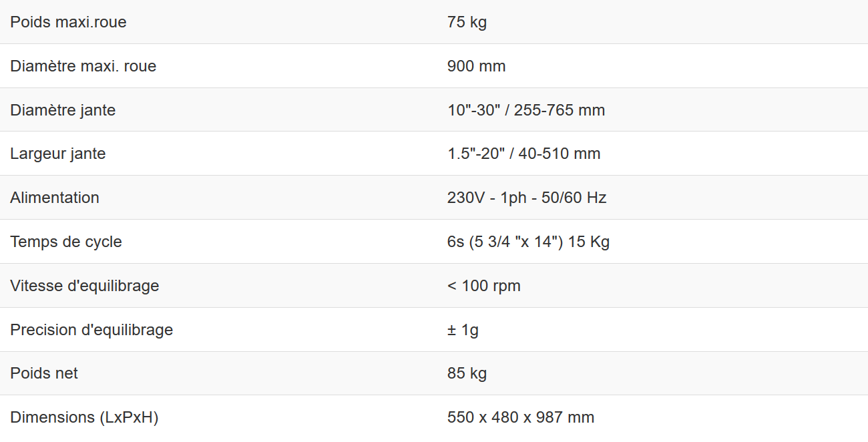
Task: Click the "Diamètre maxi. roue" label
Action: 83,66
